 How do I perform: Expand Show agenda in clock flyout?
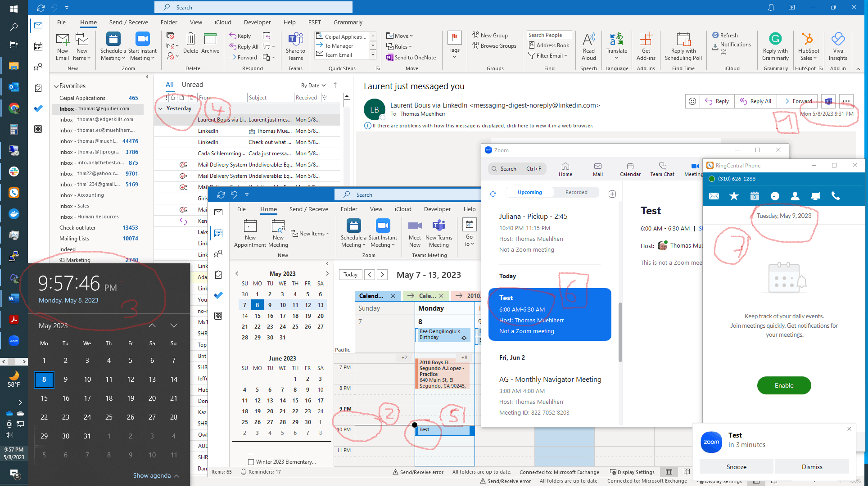[156, 476]
